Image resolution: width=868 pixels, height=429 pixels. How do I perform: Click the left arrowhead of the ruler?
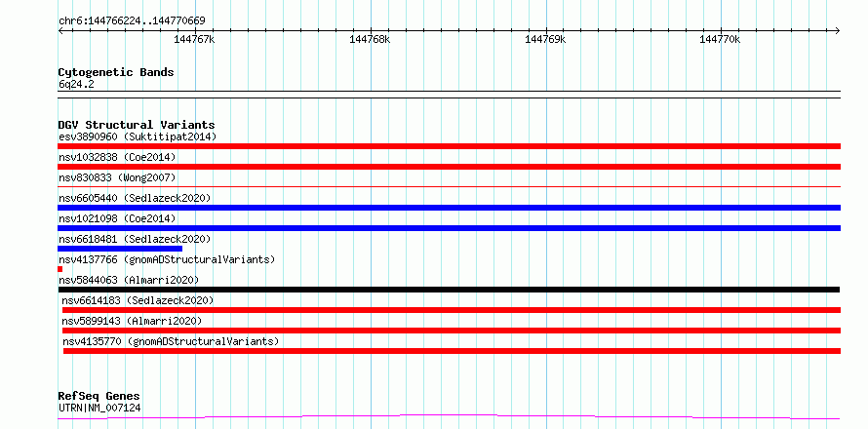(x=60, y=30)
